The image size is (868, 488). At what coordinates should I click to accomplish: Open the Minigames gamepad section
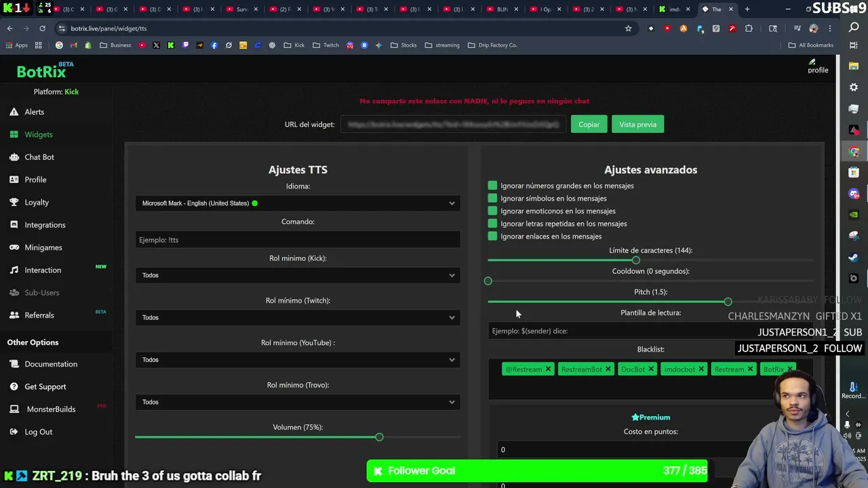[x=36, y=247]
